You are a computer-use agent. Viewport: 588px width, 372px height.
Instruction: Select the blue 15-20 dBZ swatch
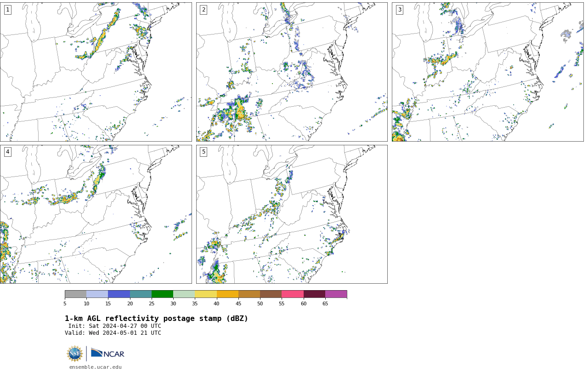[x=119, y=294]
